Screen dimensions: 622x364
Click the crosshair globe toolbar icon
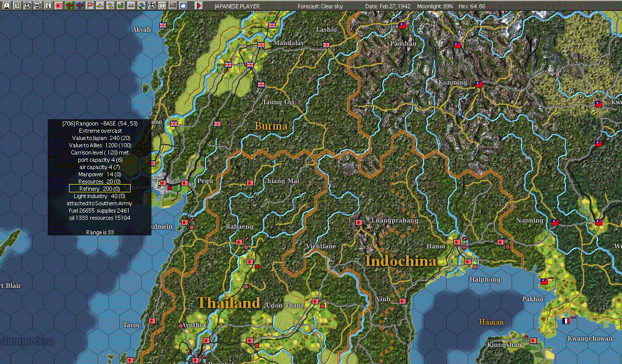[152, 6]
